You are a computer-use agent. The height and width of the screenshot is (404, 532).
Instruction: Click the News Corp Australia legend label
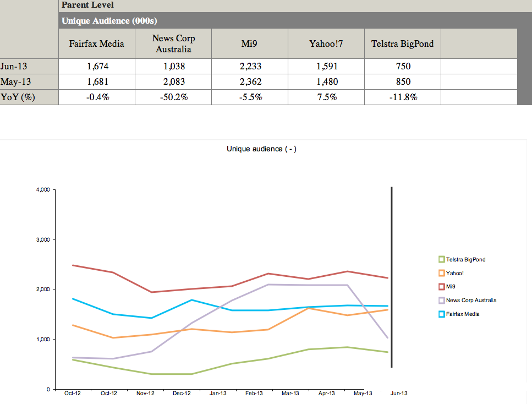point(471,301)
